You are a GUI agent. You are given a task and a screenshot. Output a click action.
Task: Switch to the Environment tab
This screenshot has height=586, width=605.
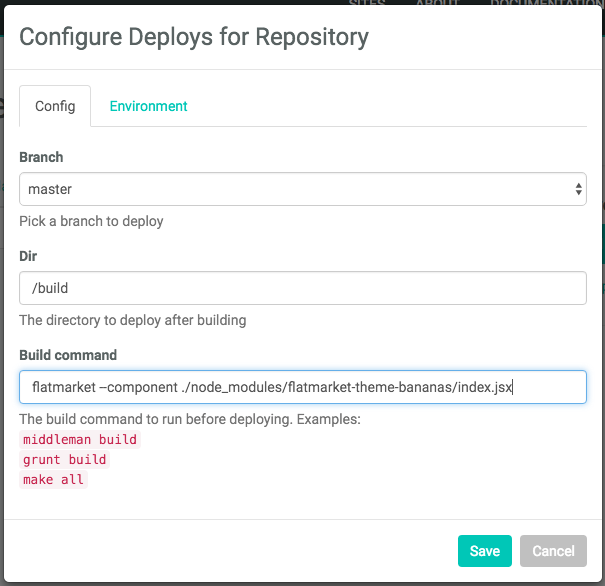pyautogui.click(x=148, y=106)
